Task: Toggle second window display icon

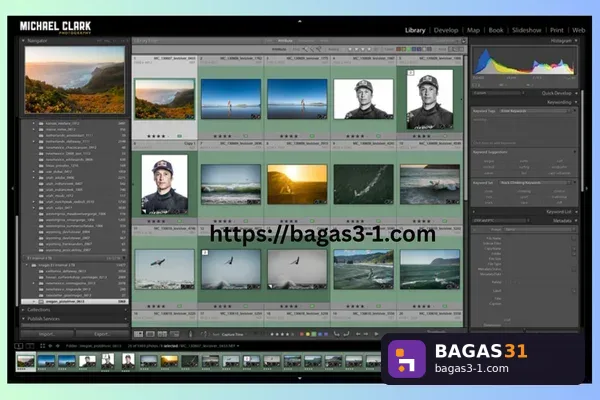Action: (29, 346)
